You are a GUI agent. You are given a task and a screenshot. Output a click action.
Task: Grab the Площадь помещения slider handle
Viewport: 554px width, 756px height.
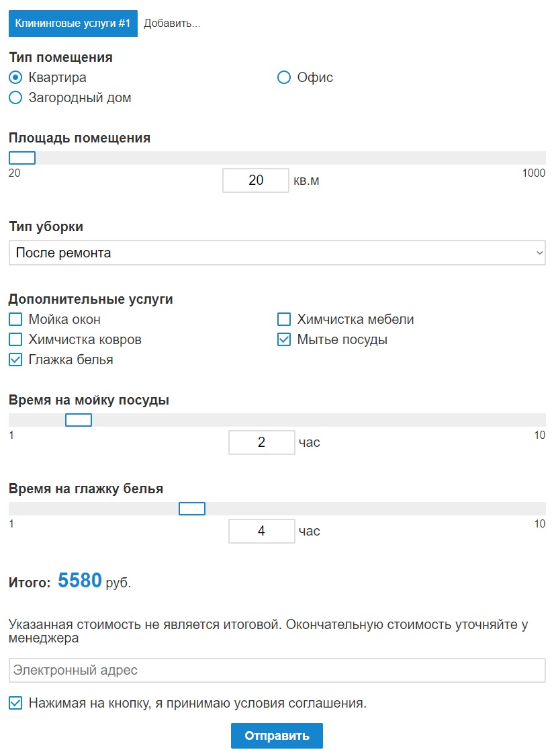22,157
